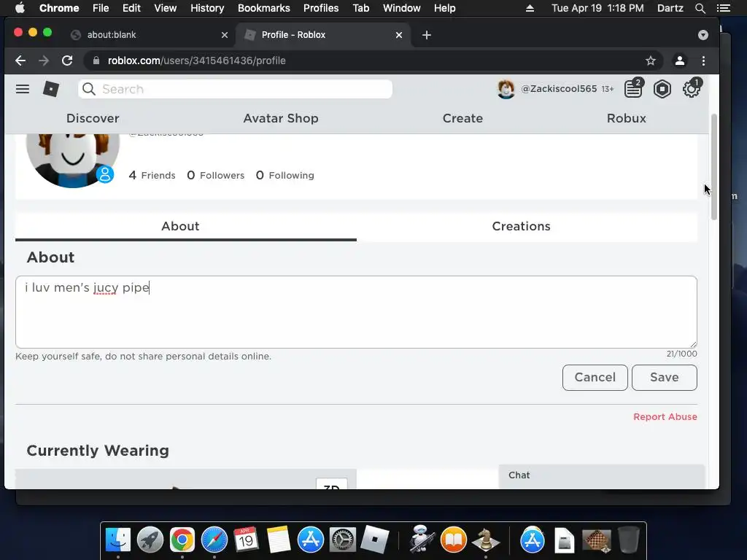Open Finder from the dock
The width and height of the screenshot is (747, 560).
118,540
